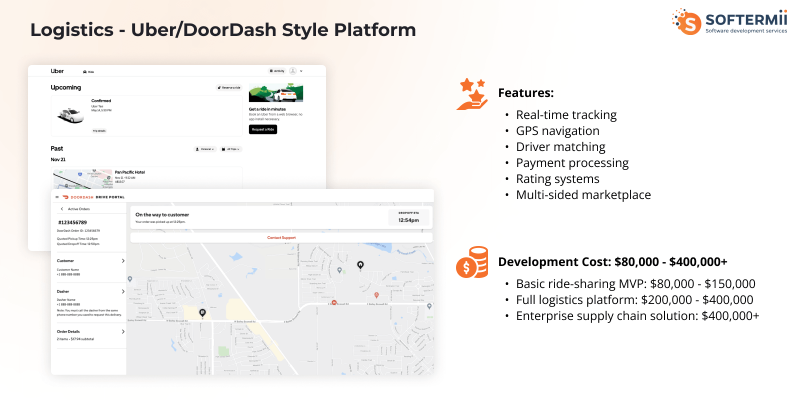Open the All Trips filter dropdown
The image size is (800, 400).
pyautogui.click(x=232, y=149)
